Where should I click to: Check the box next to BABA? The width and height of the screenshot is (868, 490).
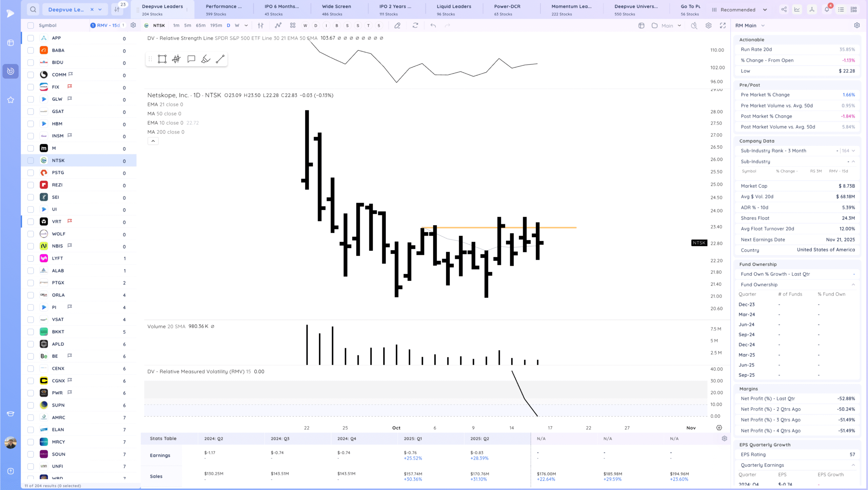[x=31, y=50]
